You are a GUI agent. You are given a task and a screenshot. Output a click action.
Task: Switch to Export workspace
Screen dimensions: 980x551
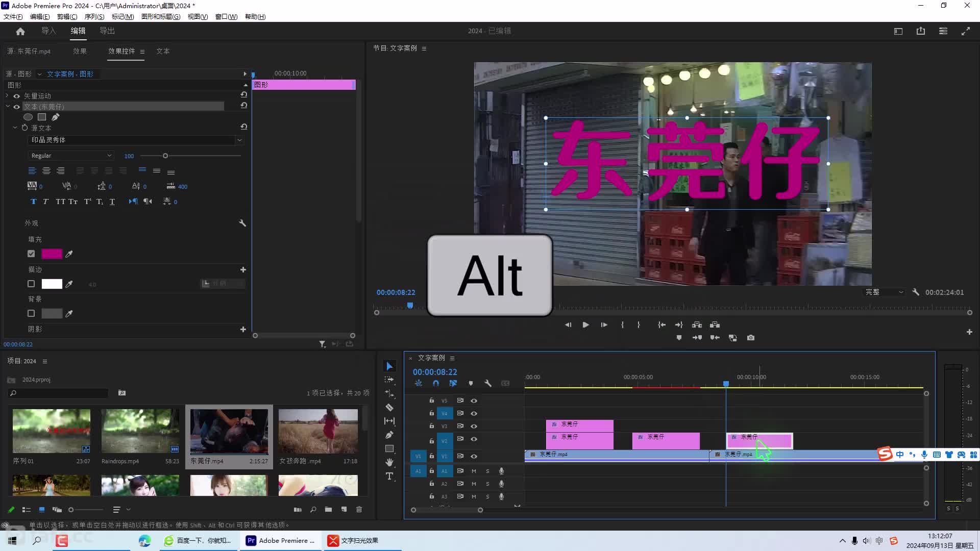[x=107, y=31]
